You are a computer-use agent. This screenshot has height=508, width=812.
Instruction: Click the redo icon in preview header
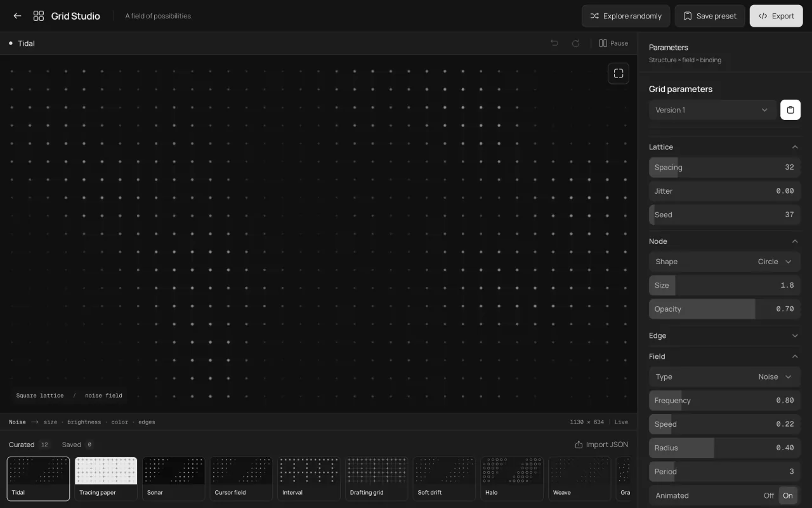[576, 43]
